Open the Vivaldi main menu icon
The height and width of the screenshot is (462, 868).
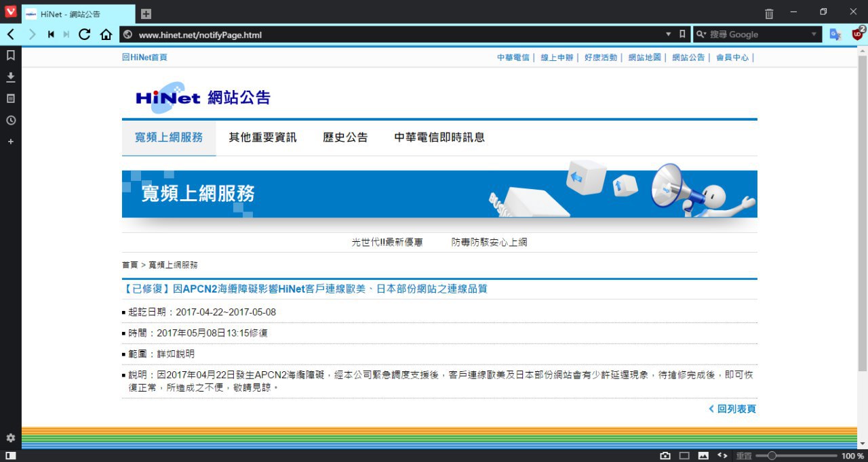point(10,12)
